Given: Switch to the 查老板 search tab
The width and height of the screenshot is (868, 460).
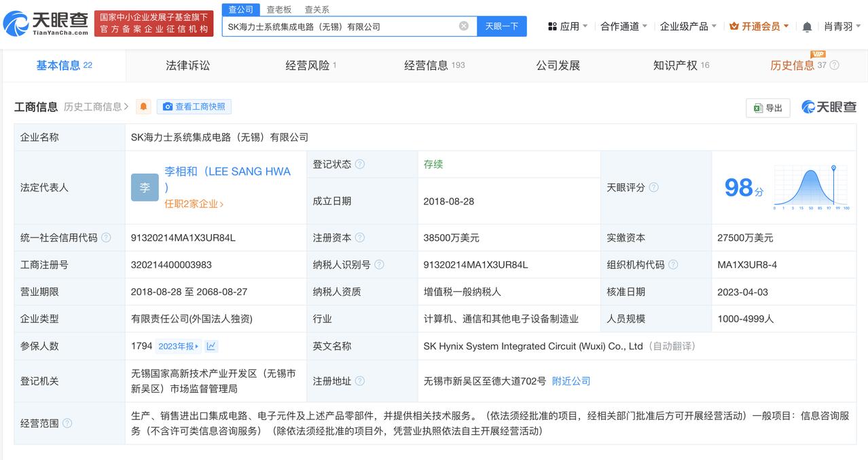Looking at the screenshot, I should pyautogui.click(x=279, y=9).
